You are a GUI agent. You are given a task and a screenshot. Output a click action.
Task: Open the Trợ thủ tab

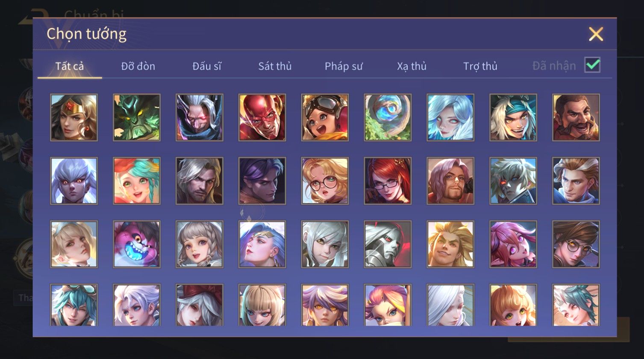coord(480,66)
